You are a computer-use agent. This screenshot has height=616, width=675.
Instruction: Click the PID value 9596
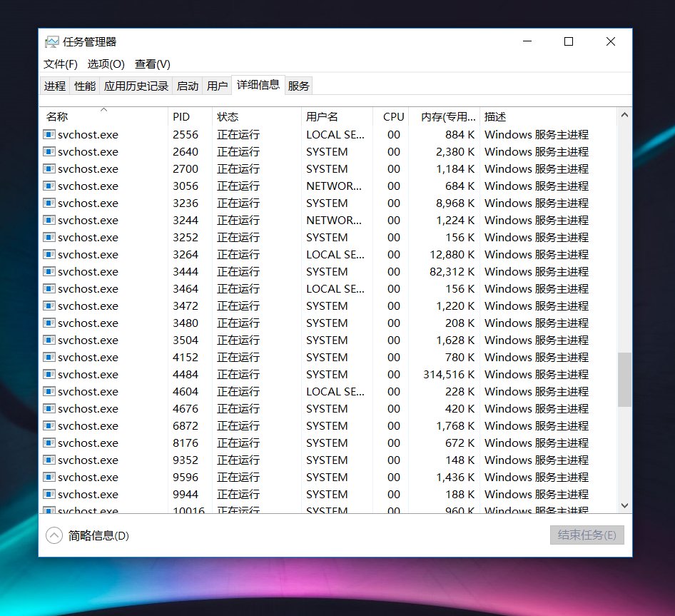186,477
